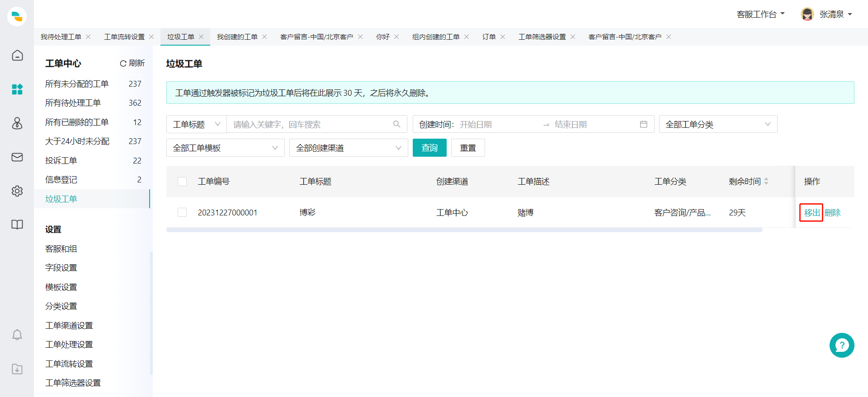Open the ticket center grid icon
This screenshot has width=868, height=397.
pyautogui.click(x=17, y=89)
